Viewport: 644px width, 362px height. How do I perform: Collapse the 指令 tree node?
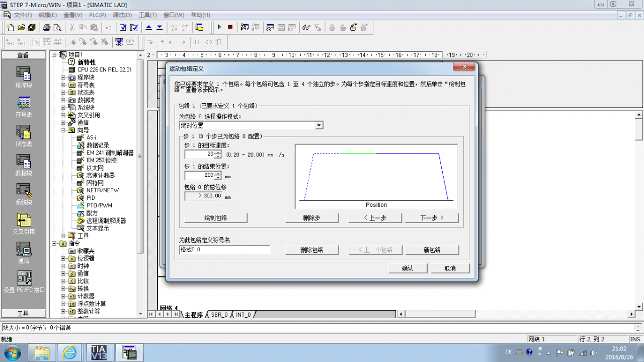(54, 243)
